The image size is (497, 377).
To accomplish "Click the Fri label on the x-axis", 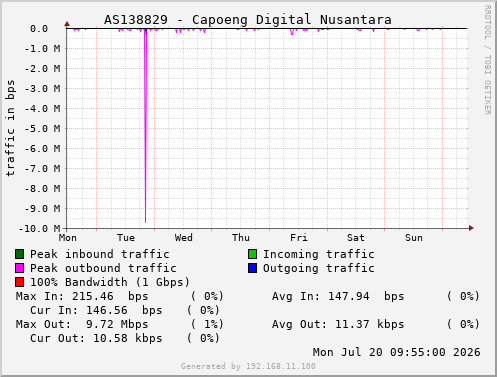I will tap(299, 238).
